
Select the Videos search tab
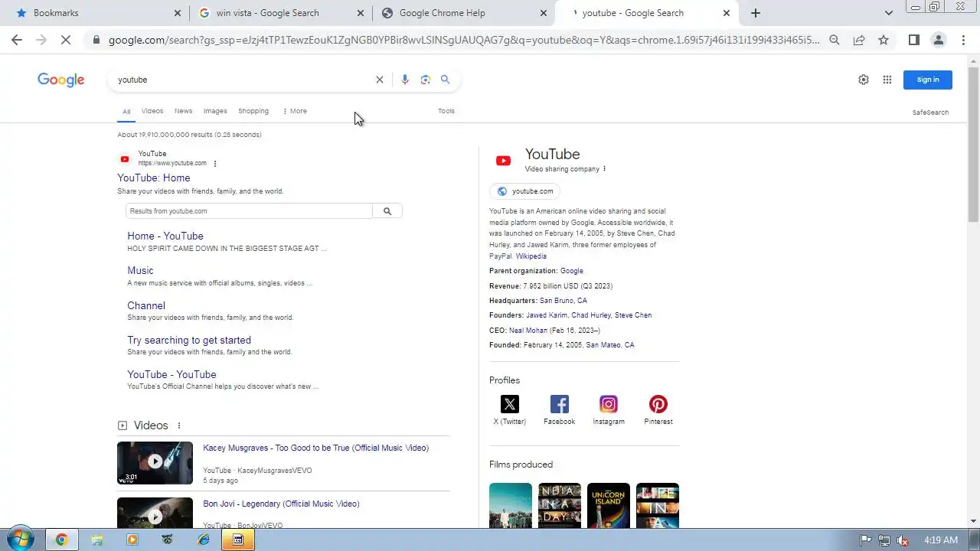click(152, 111)
